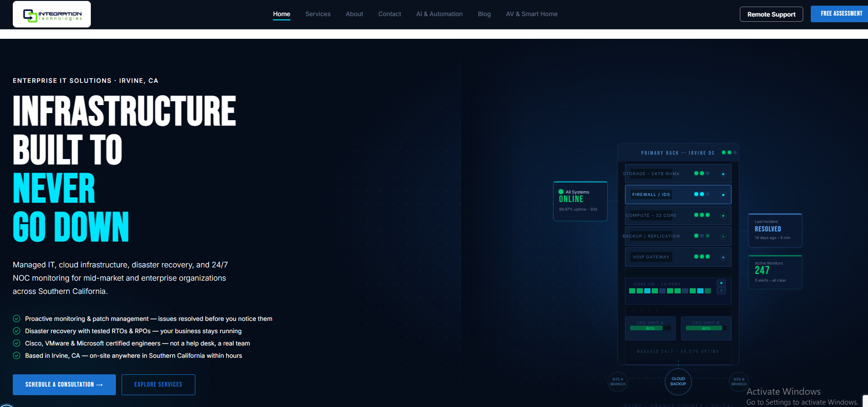Open the Contact nav link
This screenshot has height=407, width=868.
coord(390,14)
